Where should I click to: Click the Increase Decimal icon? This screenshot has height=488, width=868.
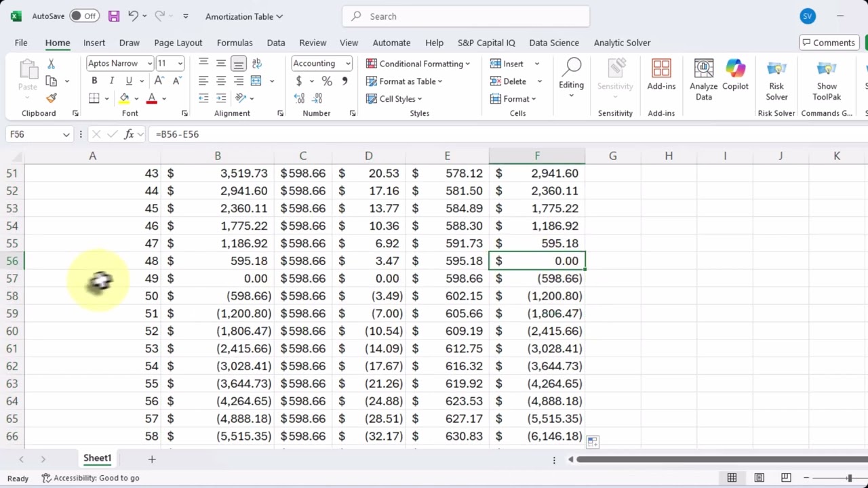click(298, 98)
